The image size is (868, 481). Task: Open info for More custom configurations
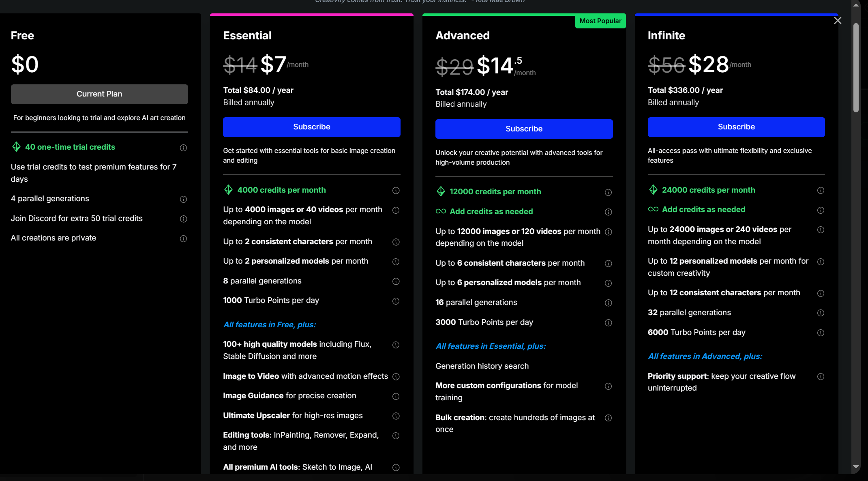click(608, 386)
